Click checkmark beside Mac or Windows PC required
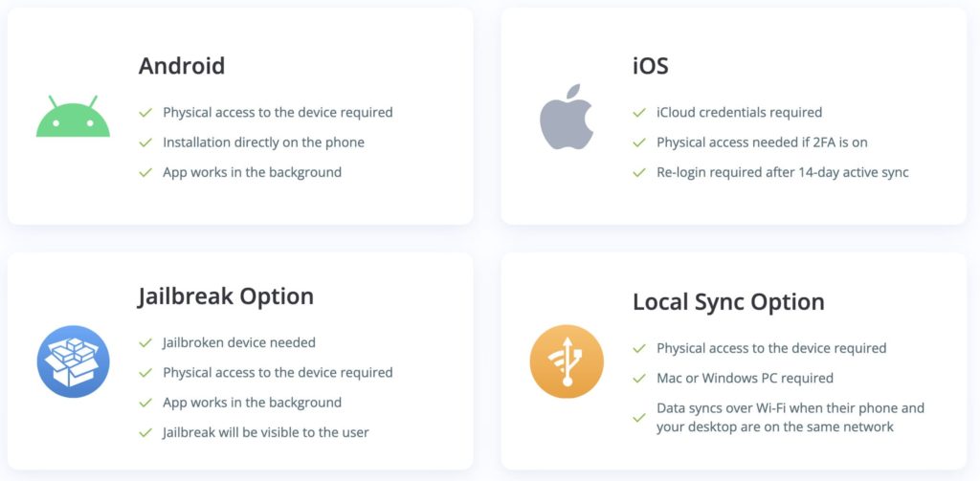Viewport: 980px width, 481px height. point(638,379)
